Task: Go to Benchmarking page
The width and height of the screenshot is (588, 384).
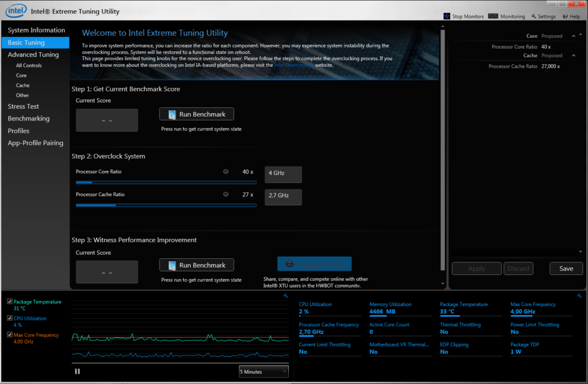Action: point(29,118)
